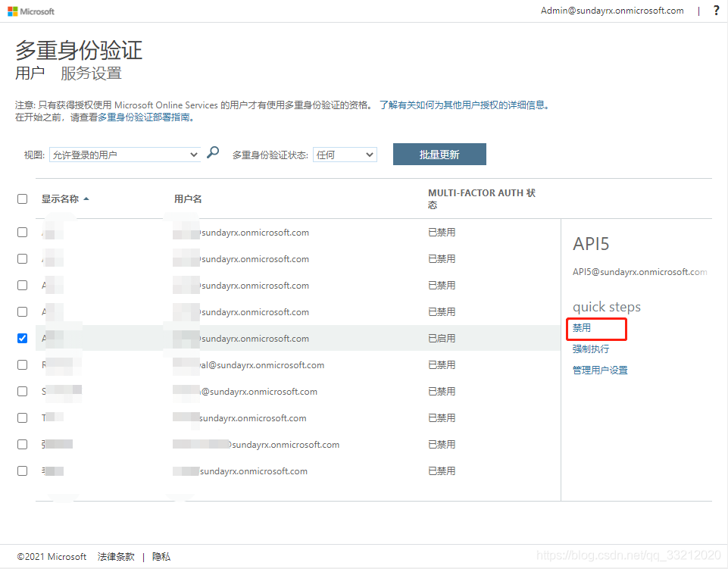Toggle the select-all checkbox in table header
Viewport: 728px width, 569px height.
coord(23,199)
